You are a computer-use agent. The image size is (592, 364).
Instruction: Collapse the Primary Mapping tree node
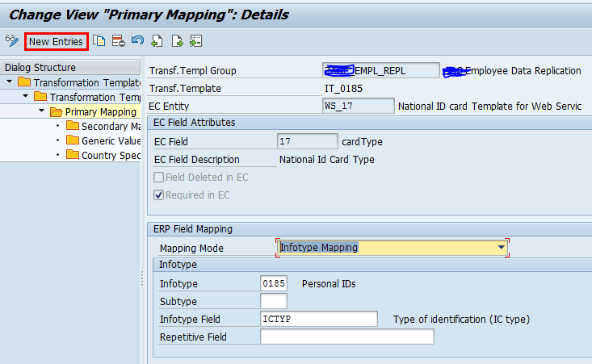pyautogui.click(x=41, y=111)
